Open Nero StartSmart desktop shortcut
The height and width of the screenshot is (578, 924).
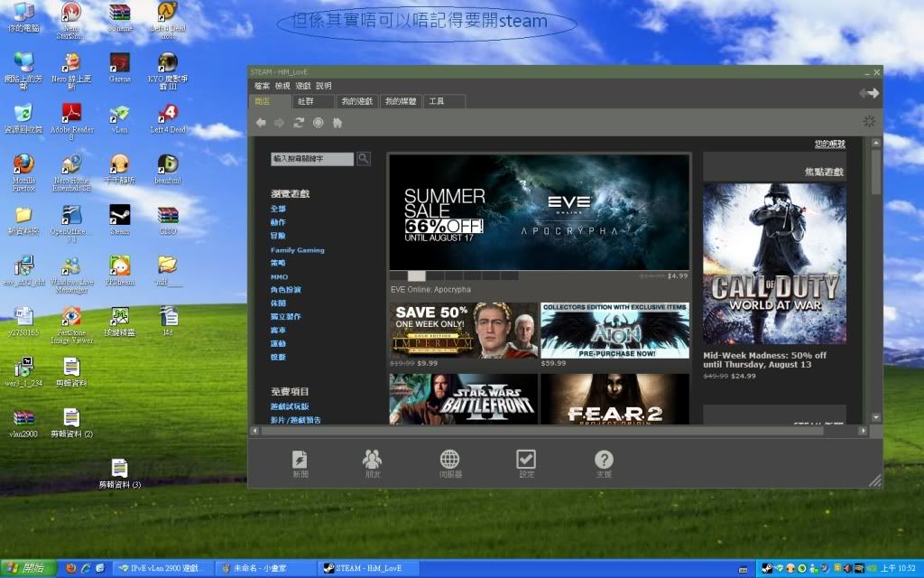pos(71,20)
